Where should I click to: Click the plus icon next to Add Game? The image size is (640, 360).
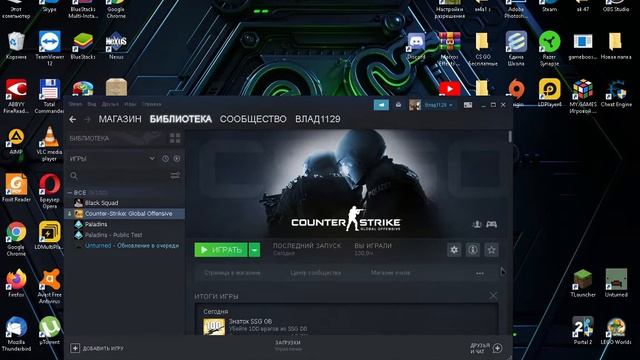(x=75, y=348)
